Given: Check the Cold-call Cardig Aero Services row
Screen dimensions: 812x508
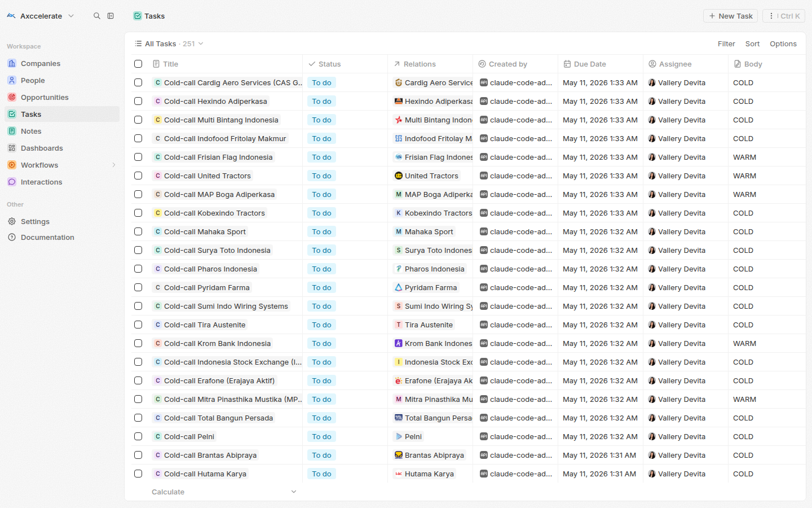Looking at the screenshot, I should coord(138,82).
